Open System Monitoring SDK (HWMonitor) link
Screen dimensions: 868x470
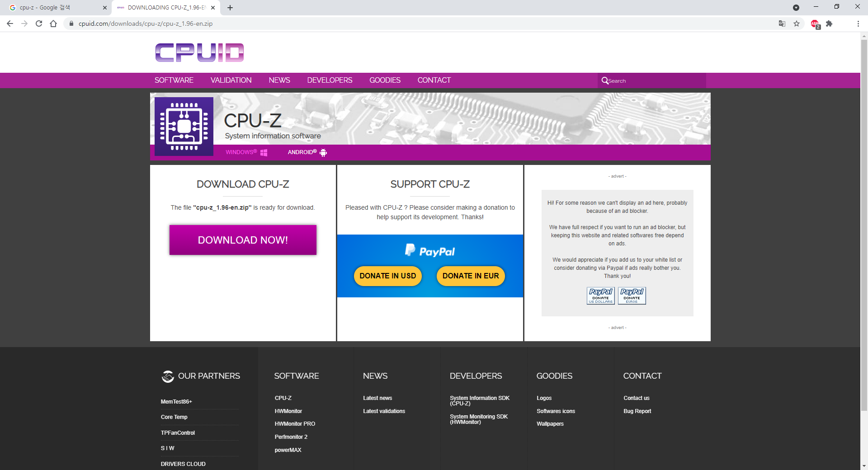tap(479, 419)
